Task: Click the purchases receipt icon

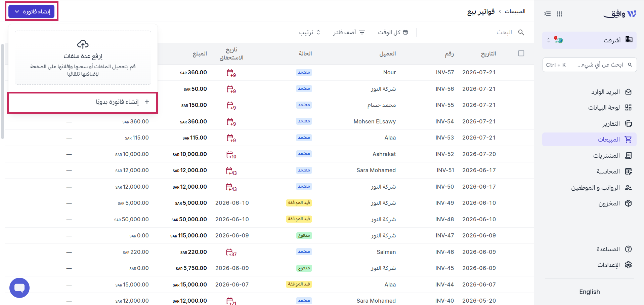Action: 629,156
